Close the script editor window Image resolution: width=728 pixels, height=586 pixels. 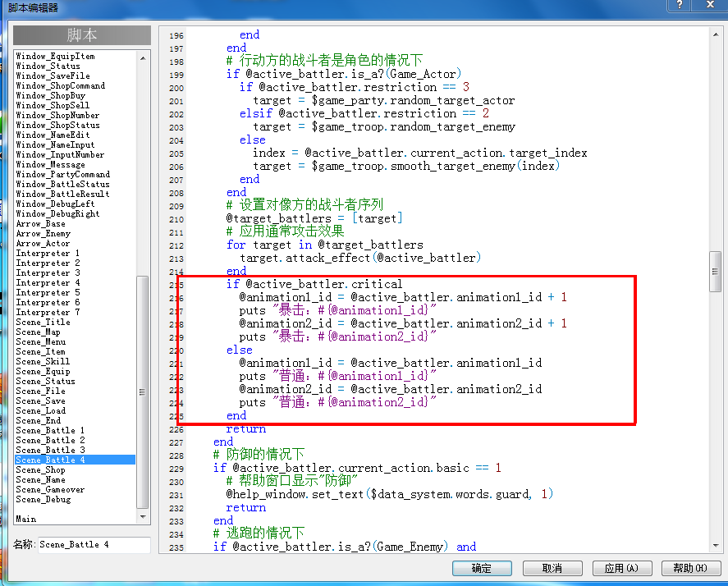709,5
